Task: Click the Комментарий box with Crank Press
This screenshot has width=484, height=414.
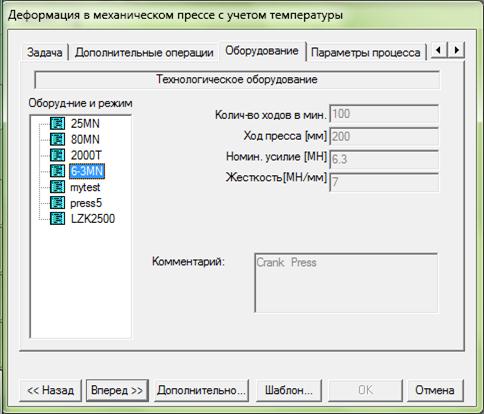Action: click(x=346, y=283)
